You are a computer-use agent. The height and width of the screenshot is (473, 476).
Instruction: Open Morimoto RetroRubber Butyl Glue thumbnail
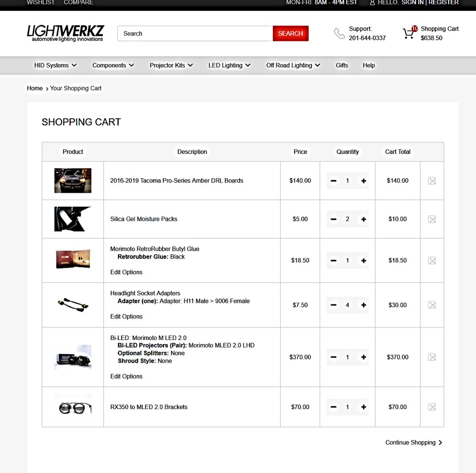73,259
